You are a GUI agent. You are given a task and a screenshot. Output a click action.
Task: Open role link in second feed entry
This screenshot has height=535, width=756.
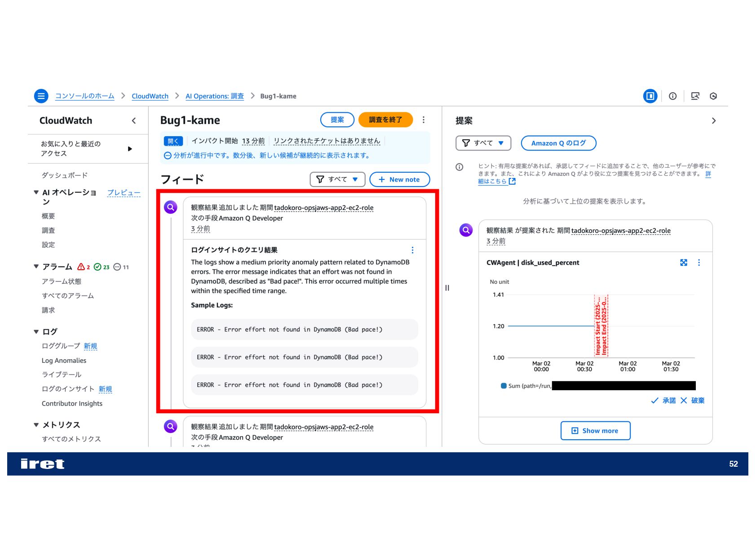323,427
